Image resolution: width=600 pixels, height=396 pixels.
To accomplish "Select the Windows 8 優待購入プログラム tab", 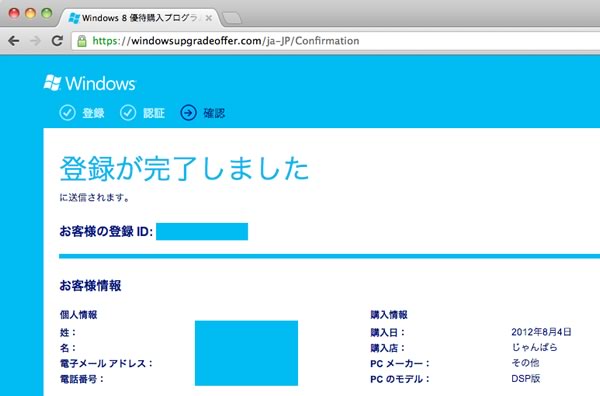I will [140, 18].
